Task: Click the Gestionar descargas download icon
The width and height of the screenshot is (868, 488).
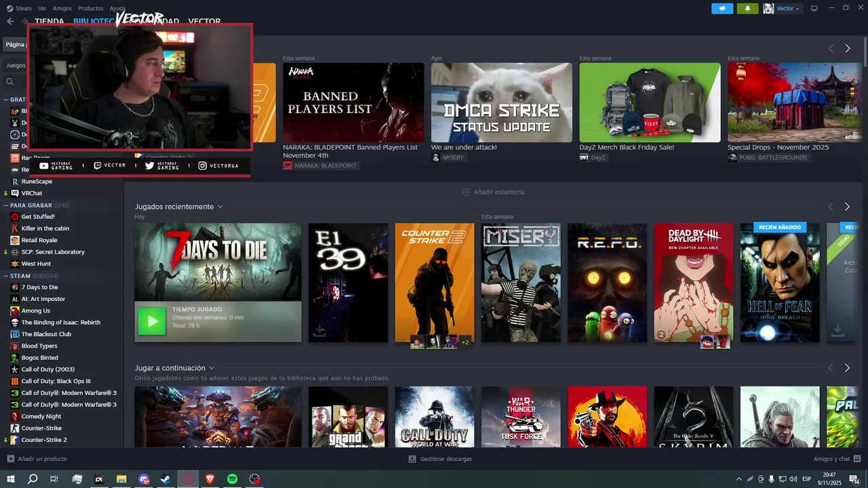Action: point(412,459)
